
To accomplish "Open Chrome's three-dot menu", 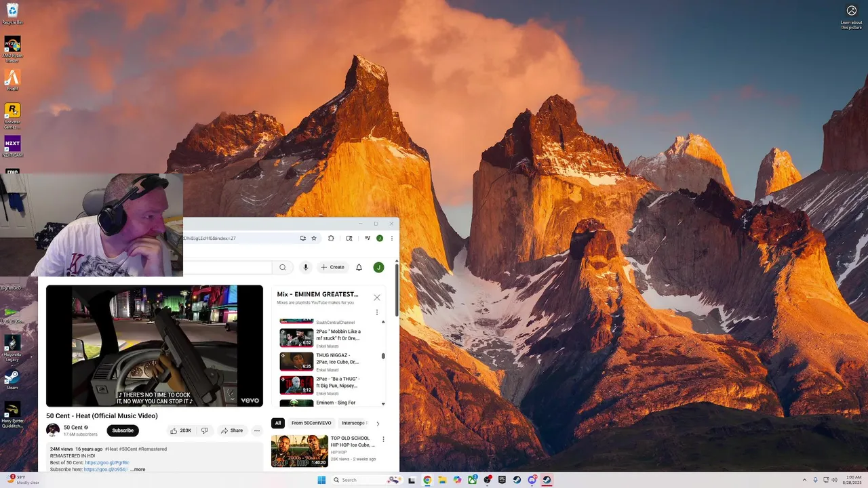I will 391,238.
